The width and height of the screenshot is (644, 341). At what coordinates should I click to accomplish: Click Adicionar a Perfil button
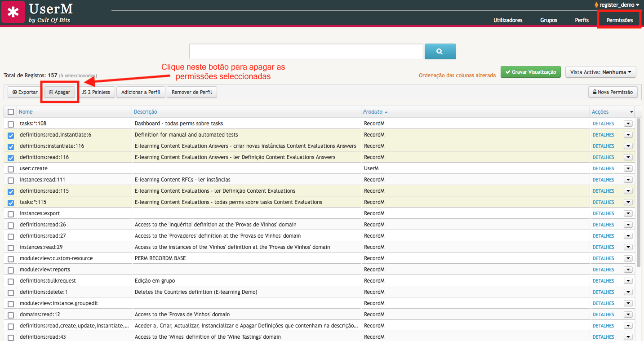coord(141,92)
